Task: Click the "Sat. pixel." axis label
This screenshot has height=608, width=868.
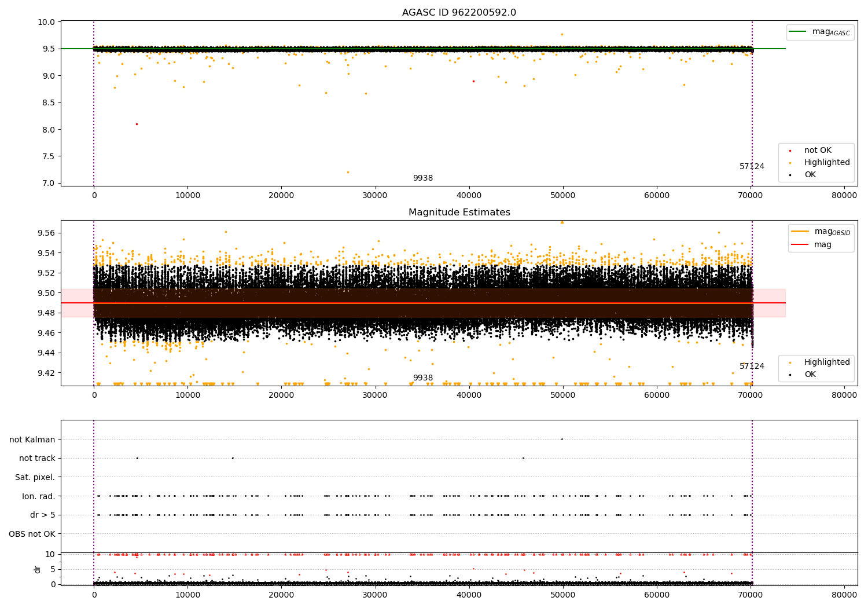Action: coord(35,477)
